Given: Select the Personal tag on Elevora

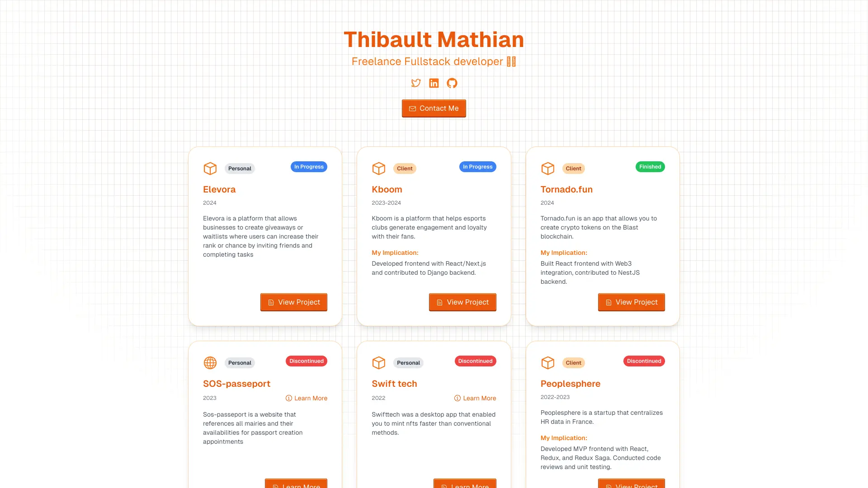Looking at the screenshot, I should pyautogui.click(x=240, y=169).
